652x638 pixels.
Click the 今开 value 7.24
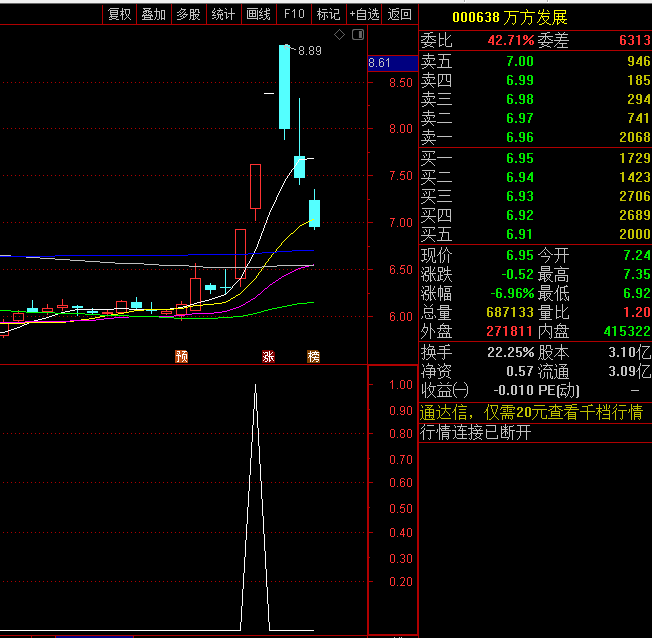(637, 255)
